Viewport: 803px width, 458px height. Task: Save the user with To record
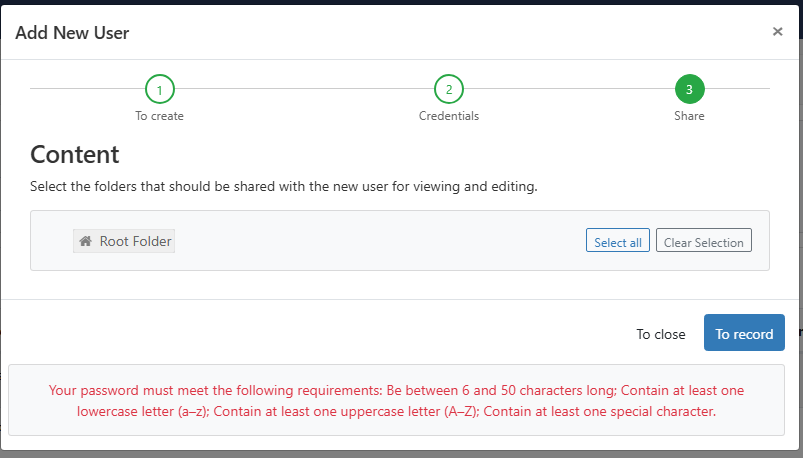tap(744, 332)
